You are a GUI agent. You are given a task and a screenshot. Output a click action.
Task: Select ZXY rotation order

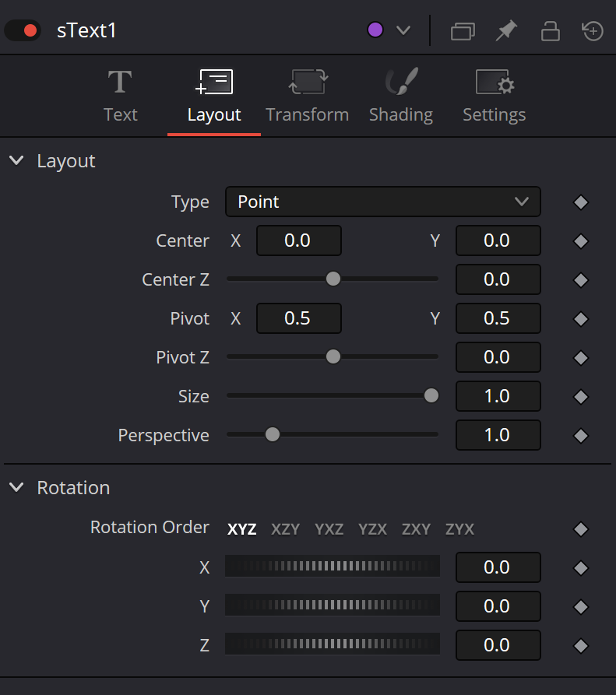[x=416, y=529]
